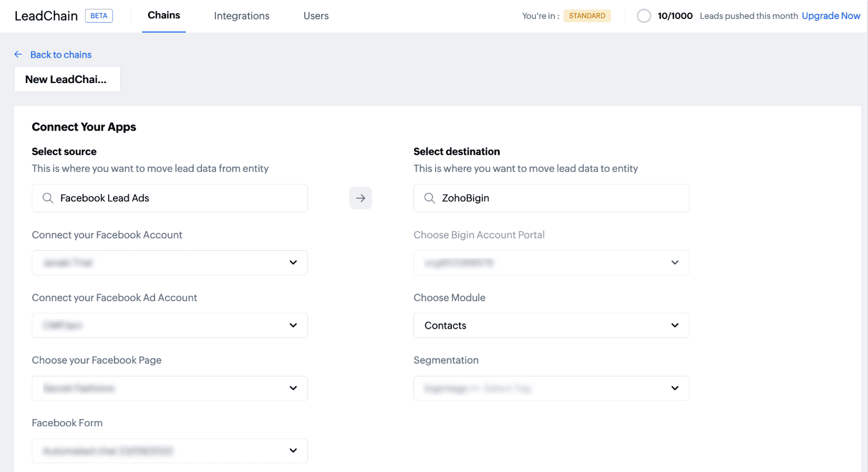Click the LeadChain logo text
Image resolution: width=868 pixels, height=472 pixels.
[46, 16]
